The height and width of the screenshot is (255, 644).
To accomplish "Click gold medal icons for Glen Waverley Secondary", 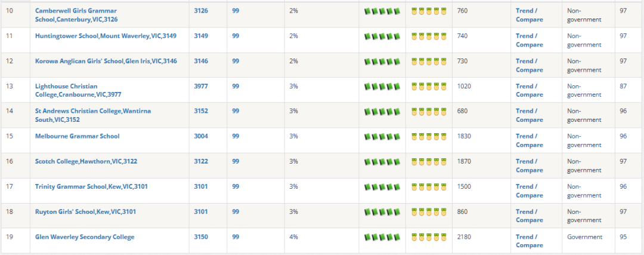I will click(x=429, y=237).
